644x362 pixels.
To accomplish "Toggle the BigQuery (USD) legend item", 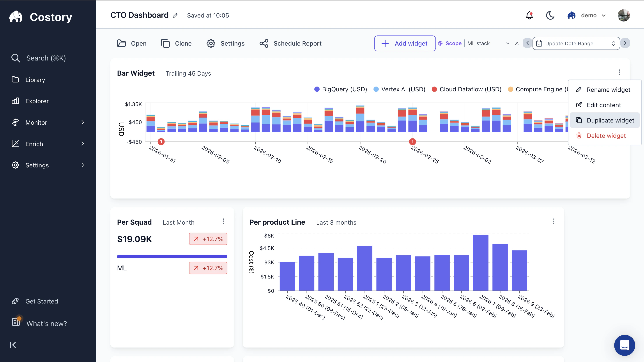I will (341, 89).
